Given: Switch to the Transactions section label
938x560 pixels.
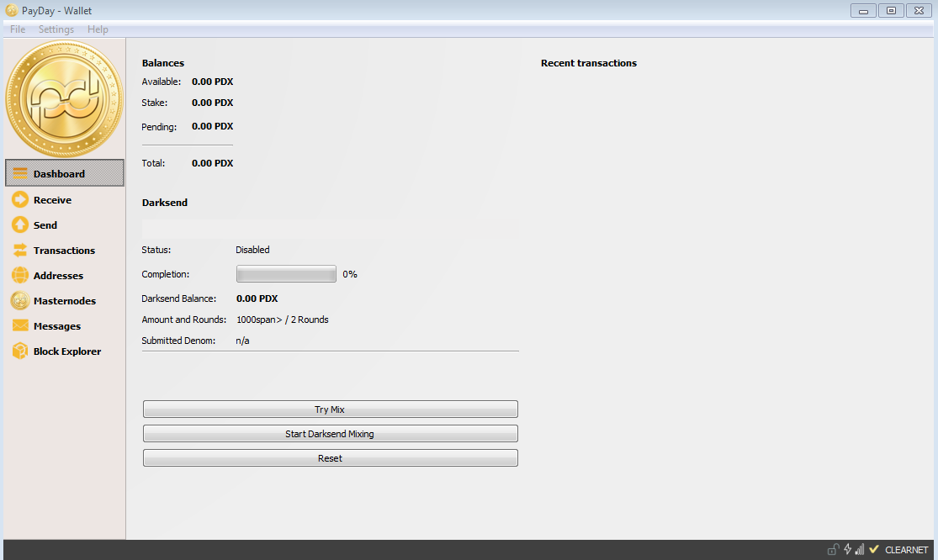Looking at the screenshot, I should point(64,251).
